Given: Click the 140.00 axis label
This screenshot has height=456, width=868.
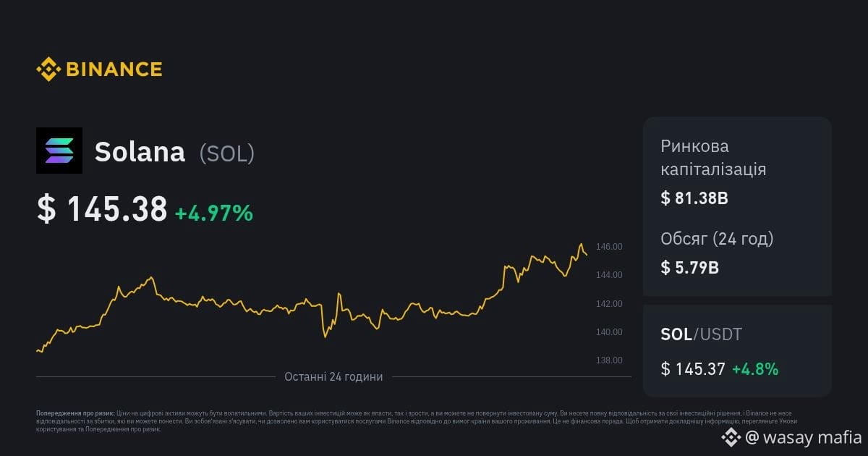Looking at the screenshot, I should [x=609, y=332].
